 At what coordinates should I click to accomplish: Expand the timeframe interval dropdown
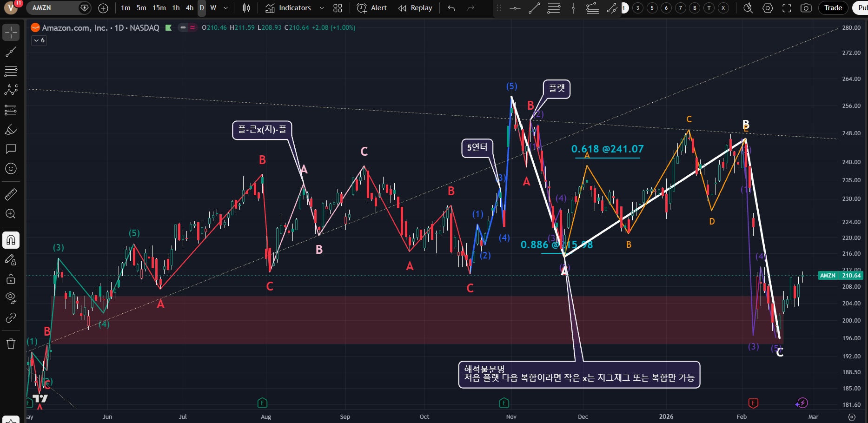pyautogui.click(x=226, y=8)
